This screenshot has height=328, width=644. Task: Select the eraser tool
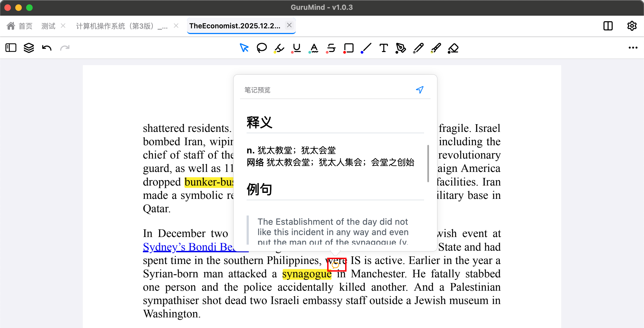click(x=453, y=48)
